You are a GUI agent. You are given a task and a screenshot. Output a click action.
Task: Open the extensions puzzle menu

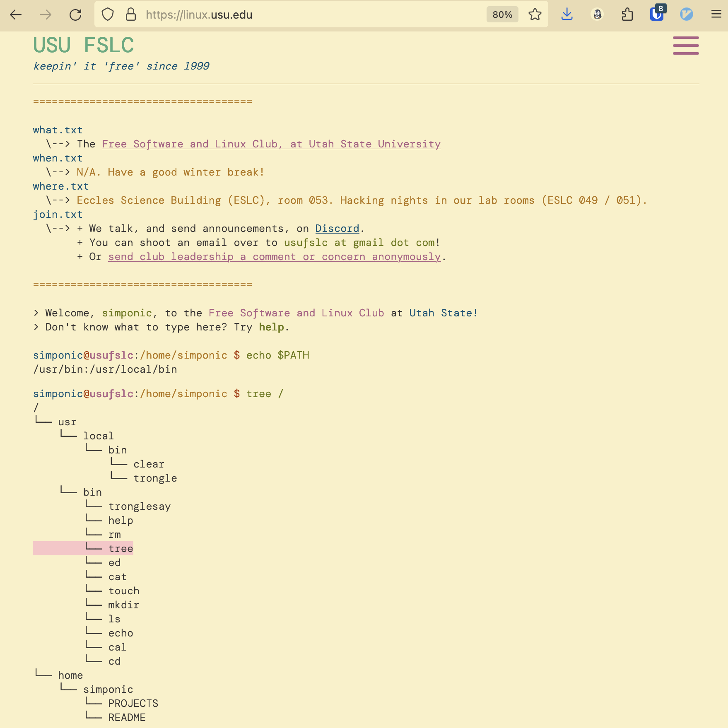coord(627,14)
